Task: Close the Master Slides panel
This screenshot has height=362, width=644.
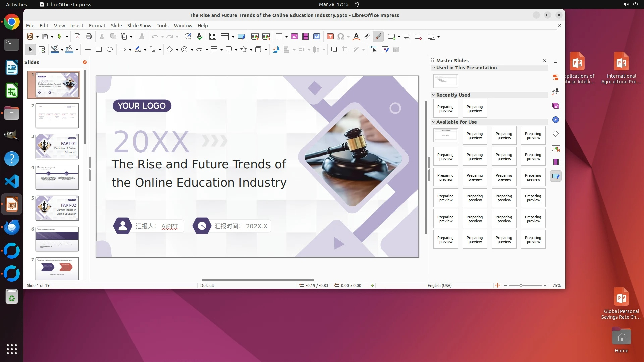Action: pos(544,61)
